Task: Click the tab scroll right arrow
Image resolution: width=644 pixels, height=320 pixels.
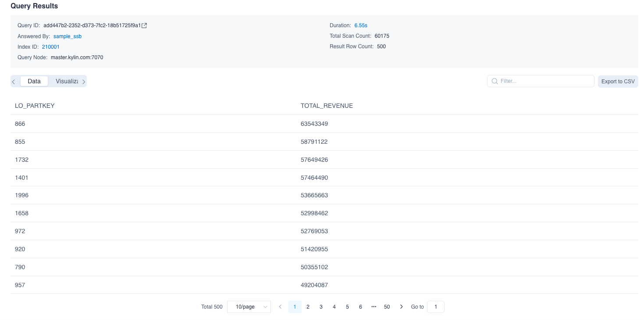Action: [x=84, y=82]
